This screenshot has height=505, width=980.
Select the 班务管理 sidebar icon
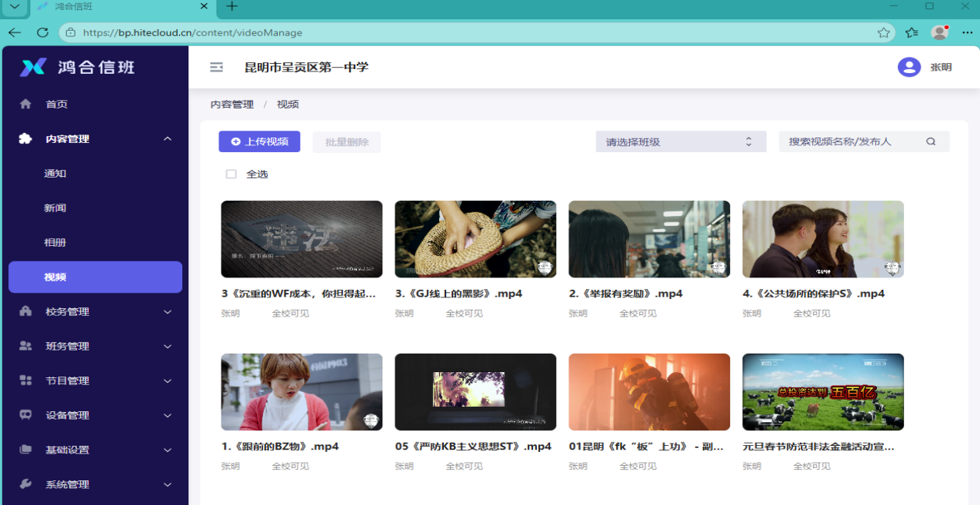coord(25,345)
